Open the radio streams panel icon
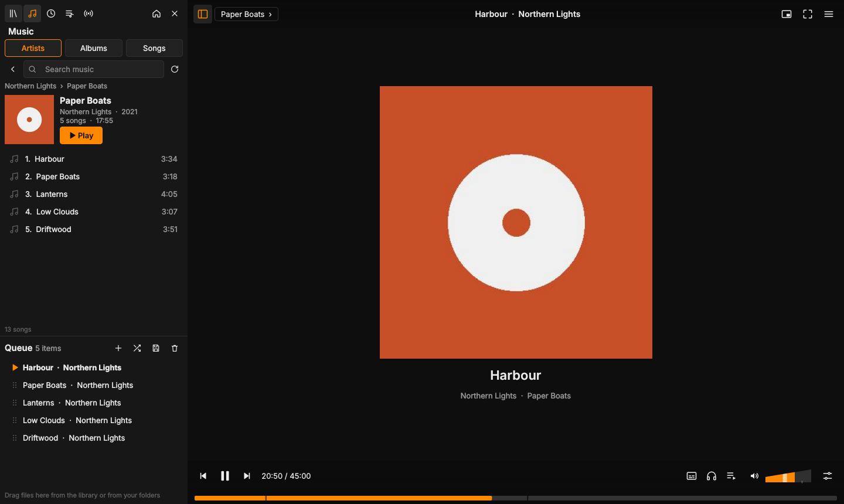Viewport: 844px width, 504px height. coord(89,13)
